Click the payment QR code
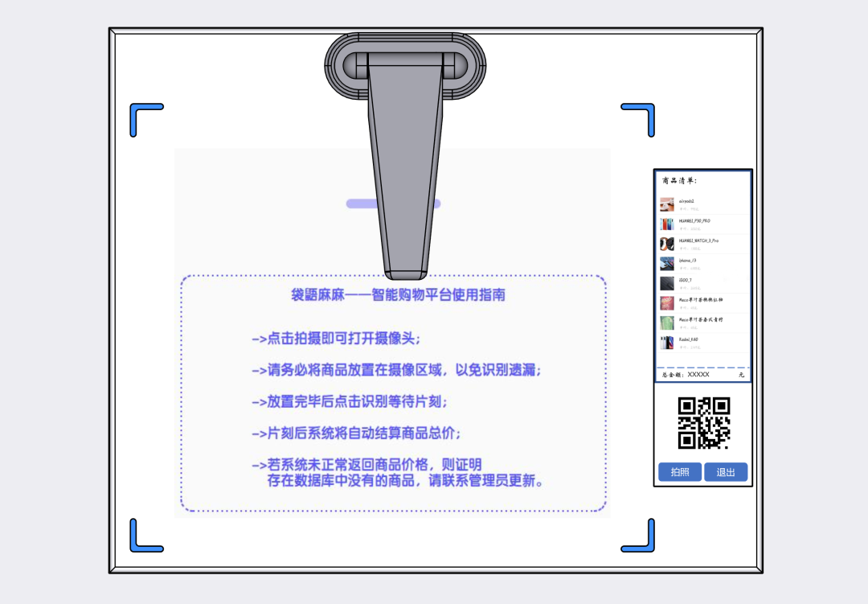 703,423
